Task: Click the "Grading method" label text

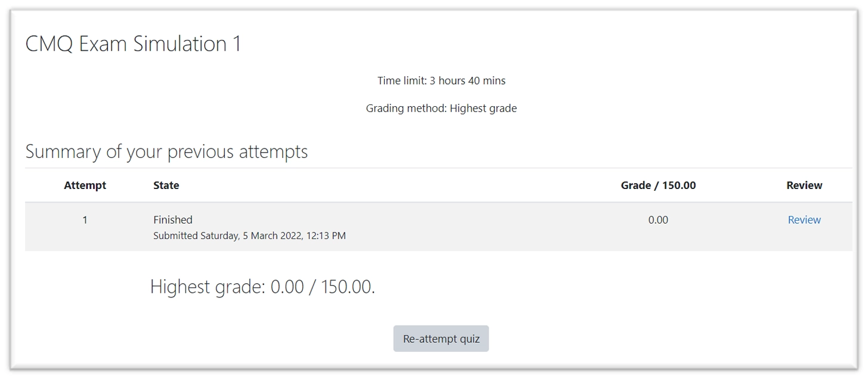Action: point(406,109)
